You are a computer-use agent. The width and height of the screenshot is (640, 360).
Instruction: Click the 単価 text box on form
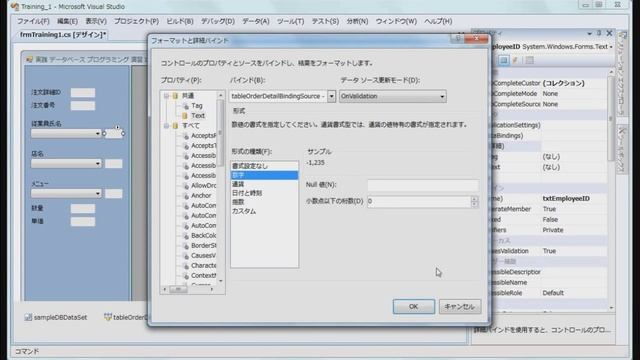point(83,222)
